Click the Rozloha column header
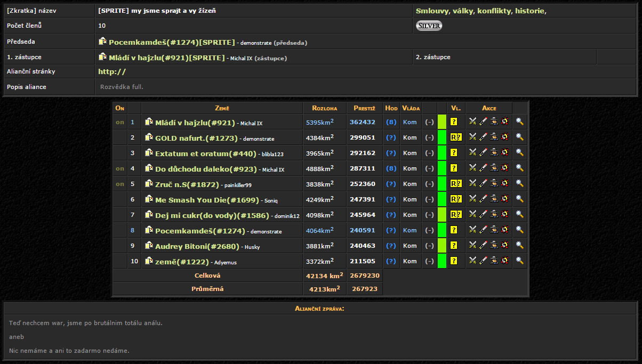Viewport: 642px width, 364px height. pyautogui.click(x=325, y=108)
